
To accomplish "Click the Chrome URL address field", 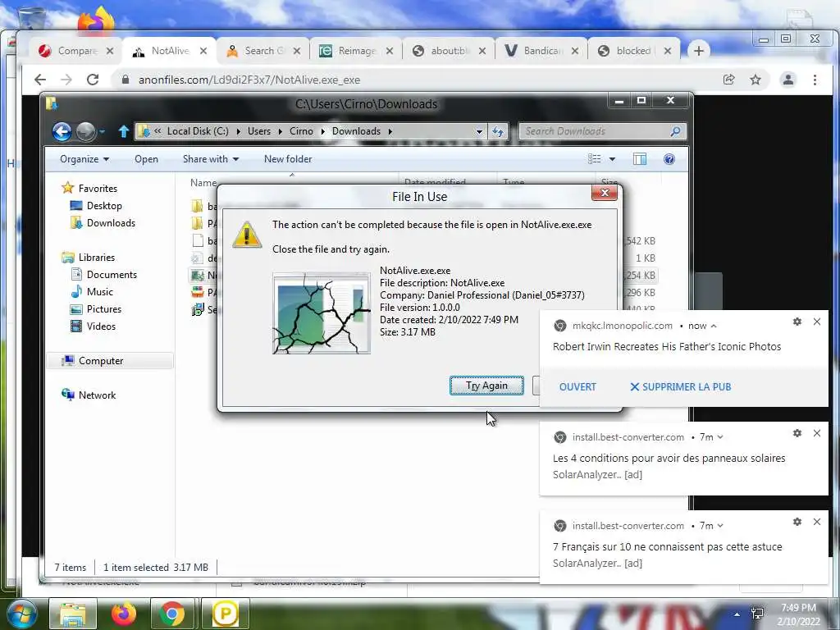I will 418,80.
